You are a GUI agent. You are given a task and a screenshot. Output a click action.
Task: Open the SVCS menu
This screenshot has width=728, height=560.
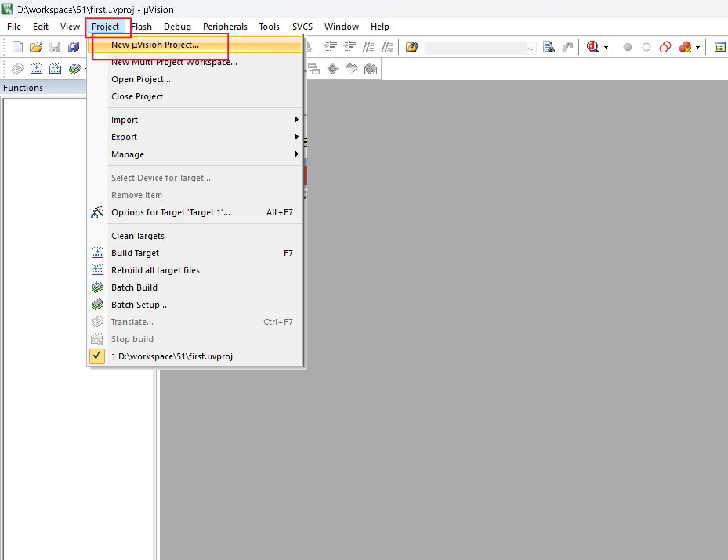tap(302, 27)
